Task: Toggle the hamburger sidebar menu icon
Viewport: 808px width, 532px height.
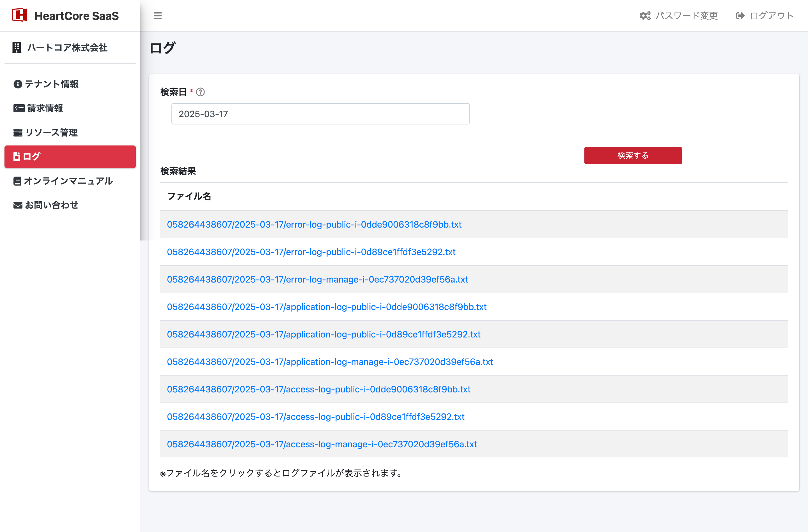Action: 157,16
